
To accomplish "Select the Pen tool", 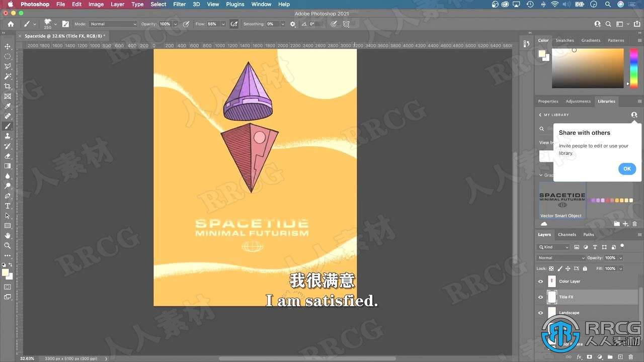I will tap(8, 196).
